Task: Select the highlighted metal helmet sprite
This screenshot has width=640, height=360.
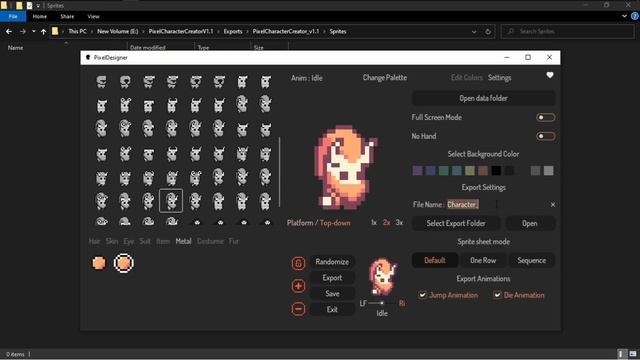Action: pos(171,200)
